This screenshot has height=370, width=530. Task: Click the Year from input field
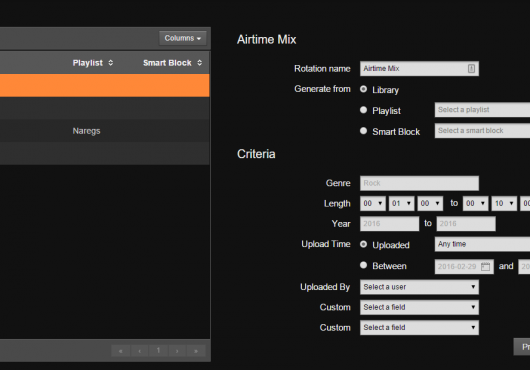point(389,224)
